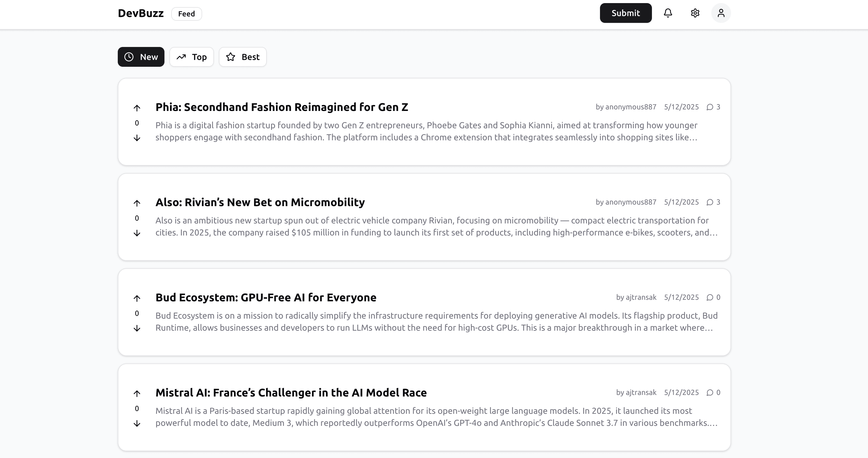The image size is (868, 458).
Task: Open the notifications bell
Action: [669, 13]
